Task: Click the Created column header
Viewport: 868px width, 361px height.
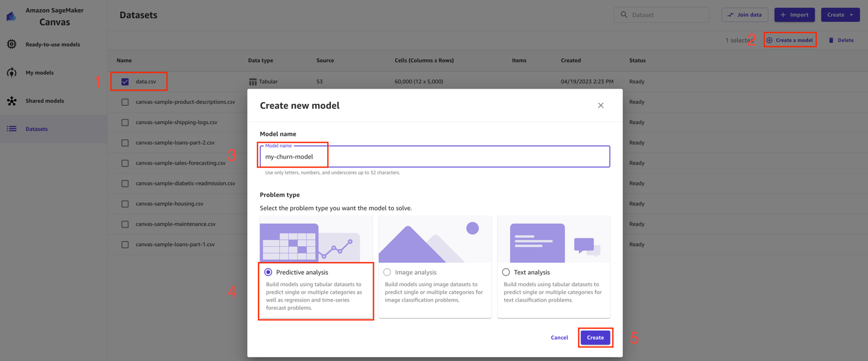Action: [571, 61]
